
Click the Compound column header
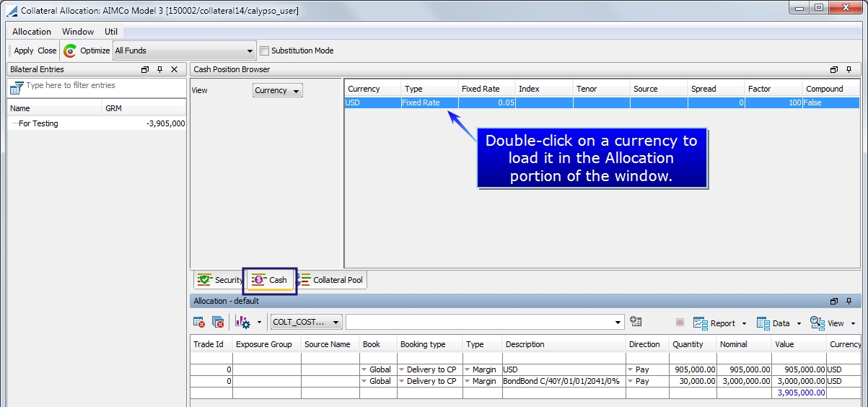pyautogui.click(x=830, y=89)
